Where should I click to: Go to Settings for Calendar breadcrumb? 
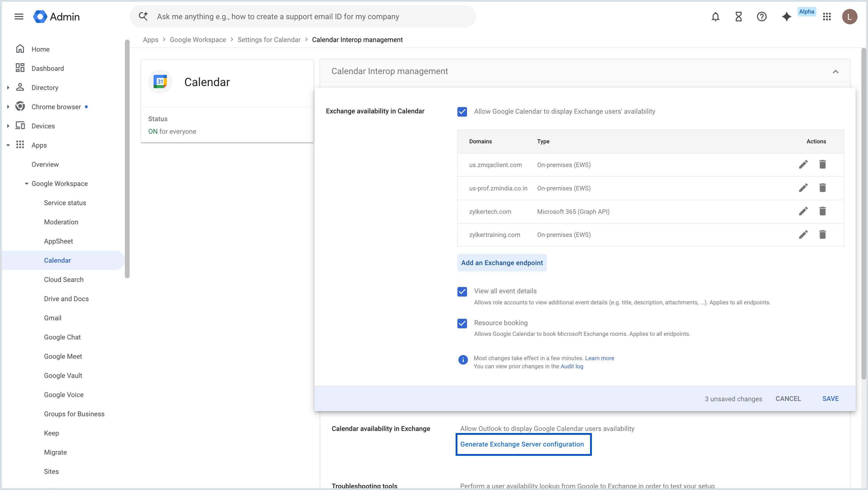[x=269, y=40]
